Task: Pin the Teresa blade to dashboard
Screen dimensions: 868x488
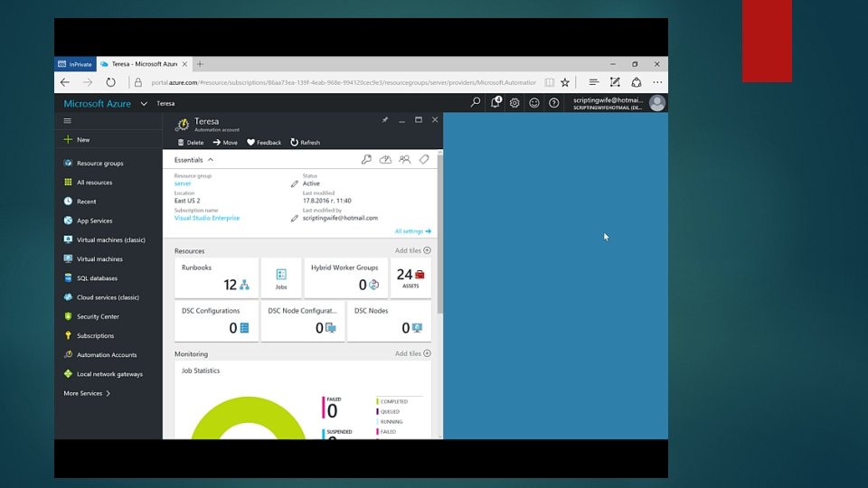Action: tap(385, 119)
